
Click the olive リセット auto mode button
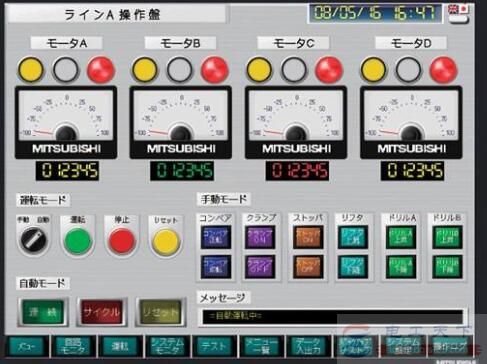click(161, 312)
